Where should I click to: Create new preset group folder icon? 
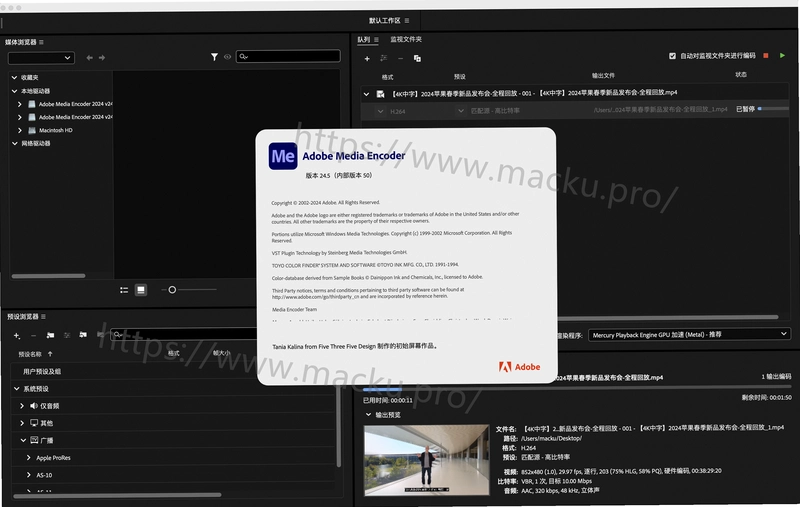[50, 335]
